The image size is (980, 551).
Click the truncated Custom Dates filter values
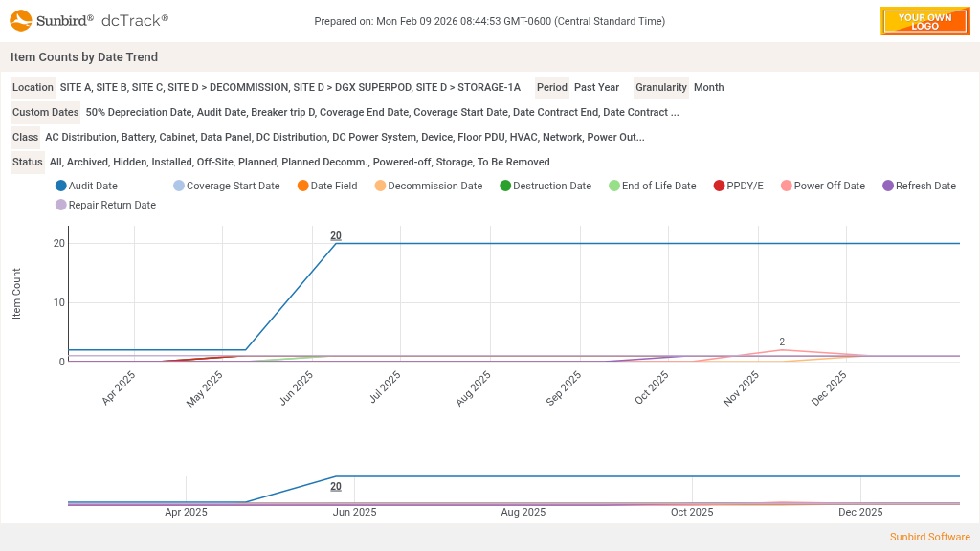pos(382,112)
